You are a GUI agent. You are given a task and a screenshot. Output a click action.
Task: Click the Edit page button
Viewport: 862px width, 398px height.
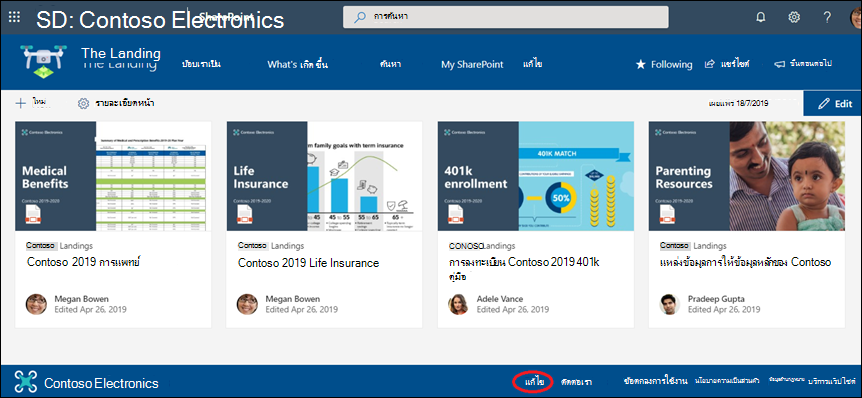coord(832,103)
